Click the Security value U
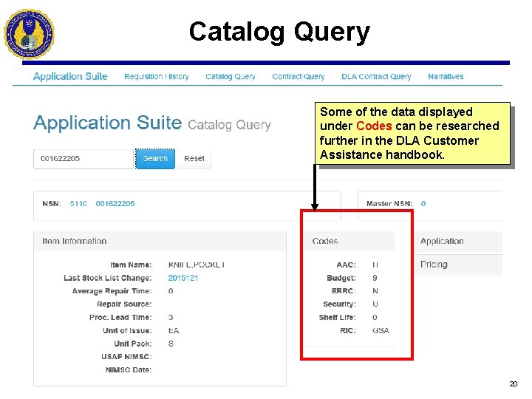 [375, 304]
